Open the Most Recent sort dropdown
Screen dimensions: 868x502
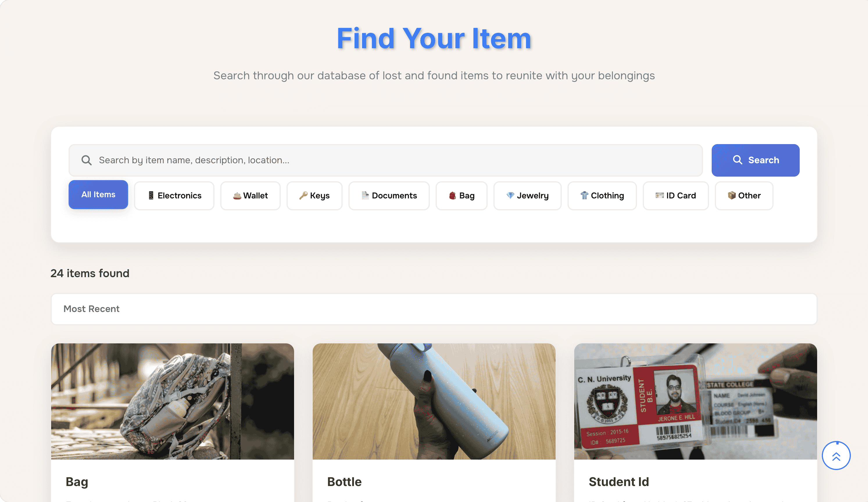(x=434, y=309)
